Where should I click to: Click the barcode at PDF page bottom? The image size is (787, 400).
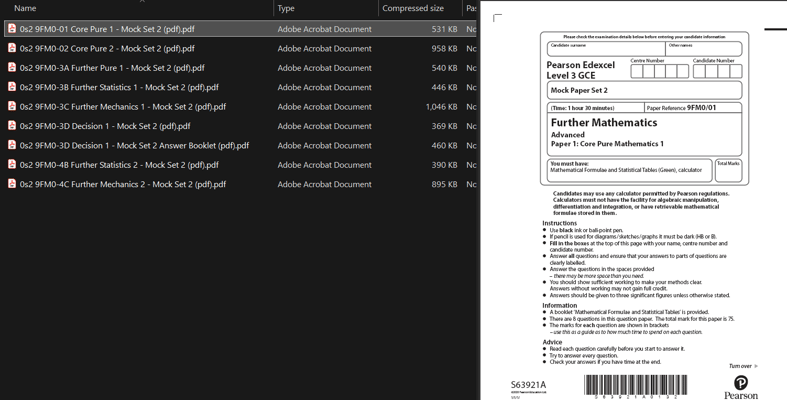pos(635,385)
